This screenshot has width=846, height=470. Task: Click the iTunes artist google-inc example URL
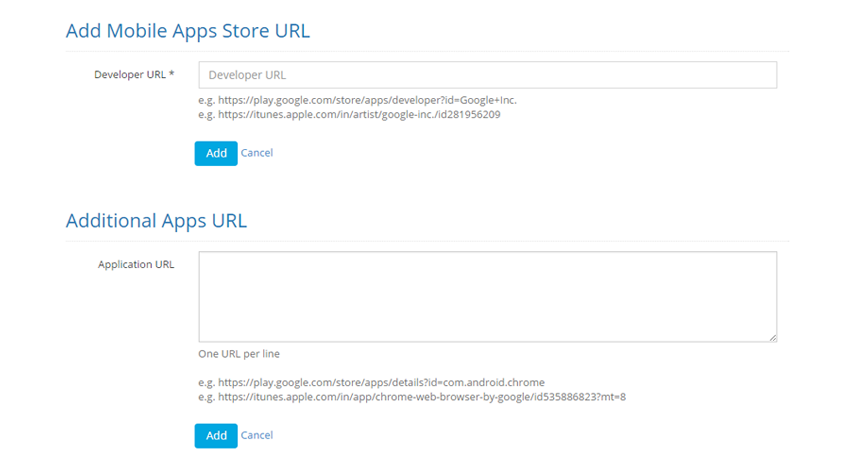[349, 114]
